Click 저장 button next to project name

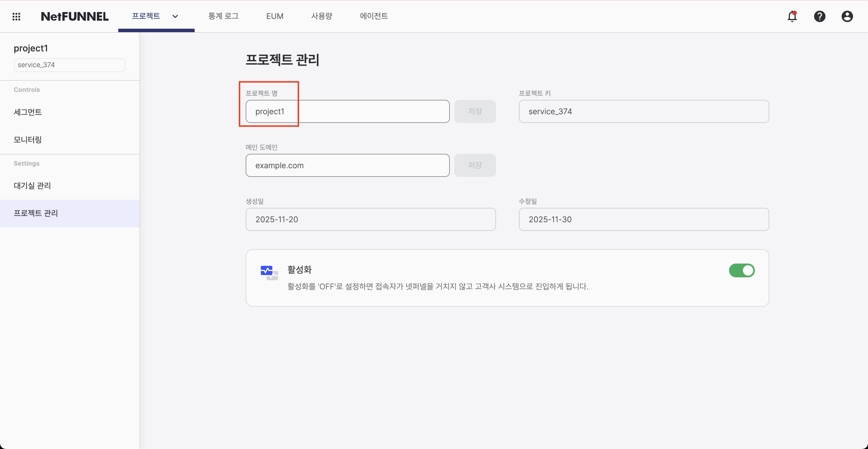(475, 111)
